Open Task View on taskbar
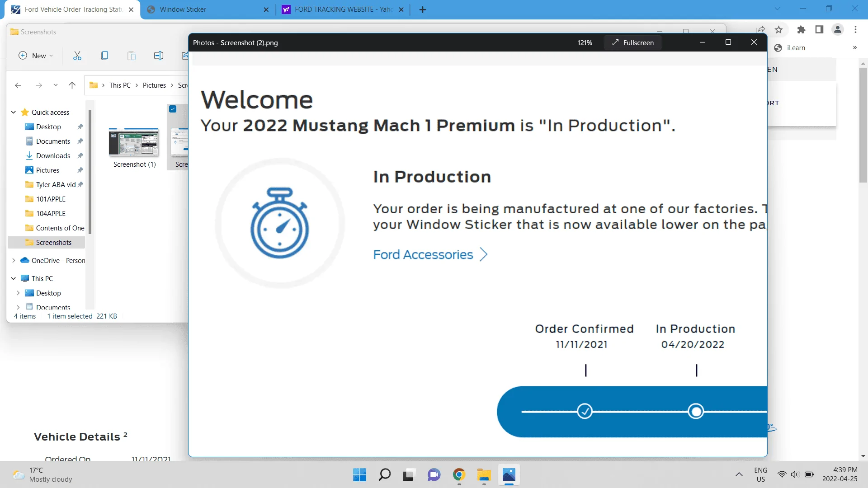 409,474
